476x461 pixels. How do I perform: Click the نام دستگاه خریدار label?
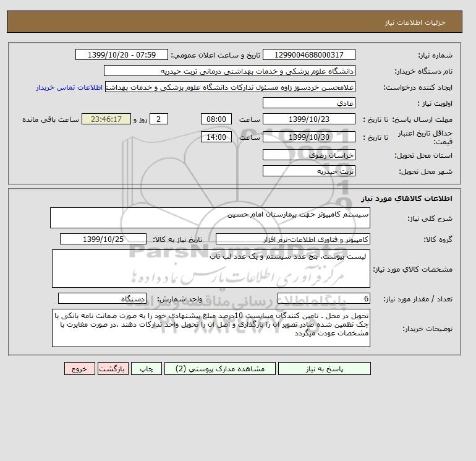(x=423, y=71)
